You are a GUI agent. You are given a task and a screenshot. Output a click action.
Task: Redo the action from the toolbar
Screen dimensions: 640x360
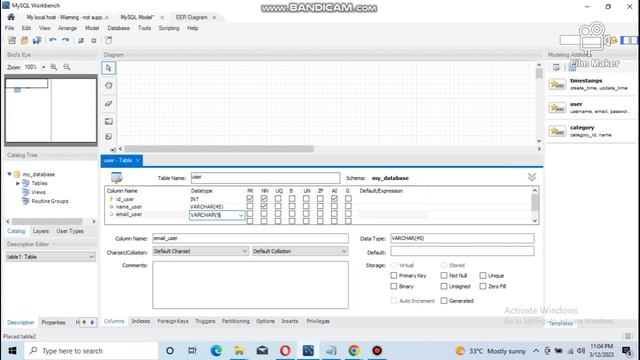[66, 40]
